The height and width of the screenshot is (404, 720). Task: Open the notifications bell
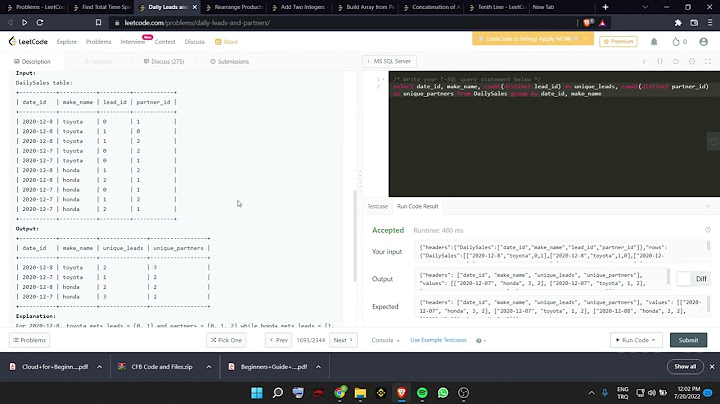[654, 42]
